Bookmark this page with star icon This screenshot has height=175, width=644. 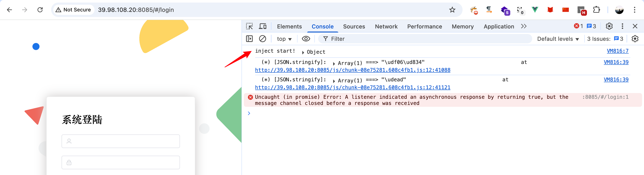[452, 10]
